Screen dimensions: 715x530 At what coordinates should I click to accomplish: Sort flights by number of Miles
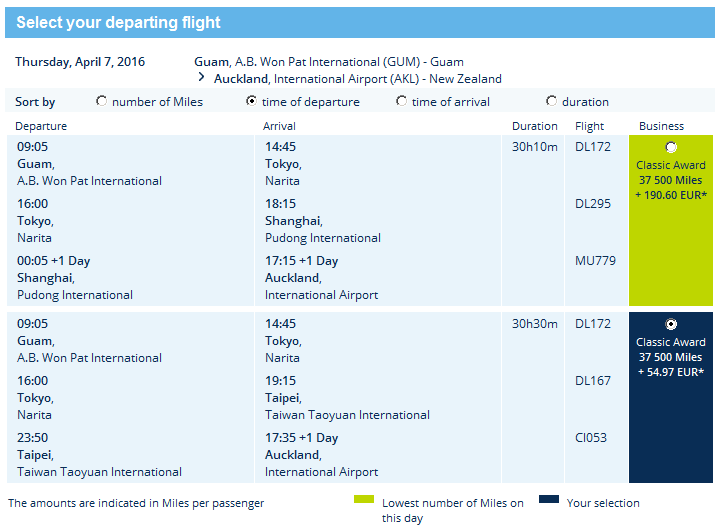click(101, 101)
